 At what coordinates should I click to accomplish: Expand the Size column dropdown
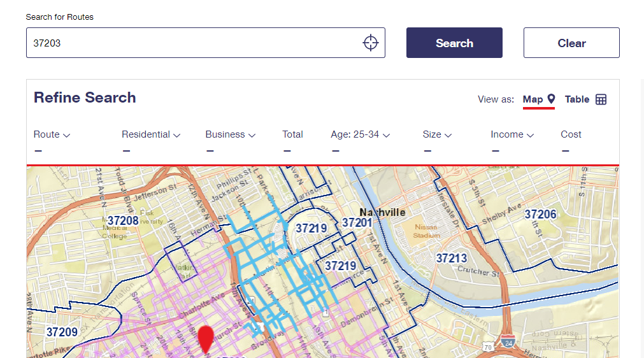(437, 134)
